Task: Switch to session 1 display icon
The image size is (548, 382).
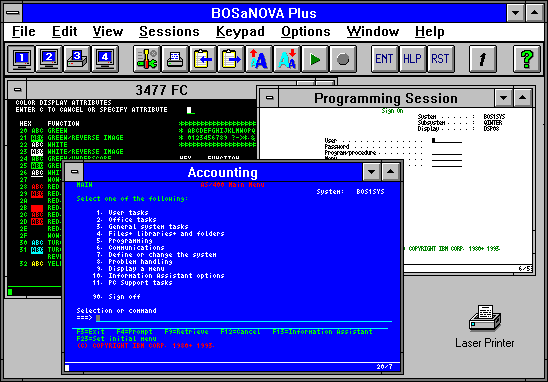Action: click(21, 59)
